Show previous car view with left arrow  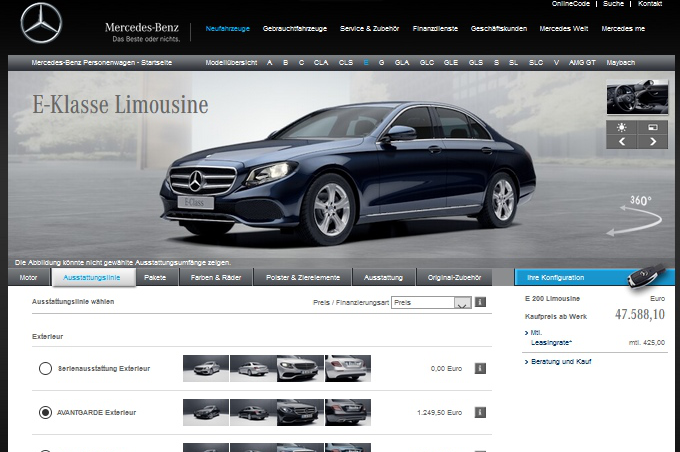(x=621, y=141)
